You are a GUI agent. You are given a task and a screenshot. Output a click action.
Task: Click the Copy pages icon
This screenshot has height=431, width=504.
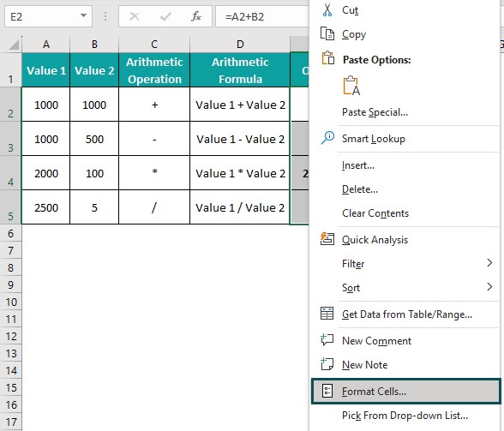click(327, 33)
